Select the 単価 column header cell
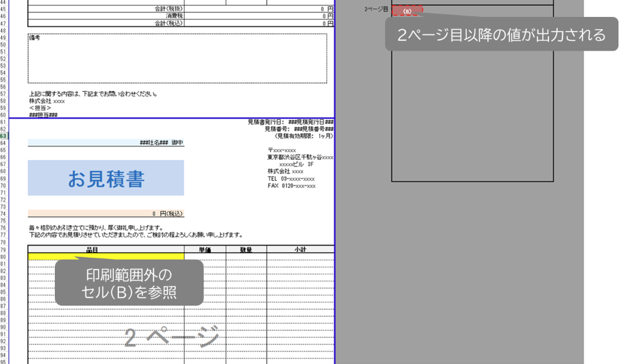The height and width of the screenshot is (364, 622). [x=205, y=249]
